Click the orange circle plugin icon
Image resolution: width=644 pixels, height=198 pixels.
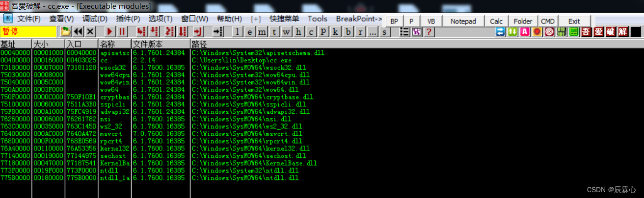click(537, 32)
